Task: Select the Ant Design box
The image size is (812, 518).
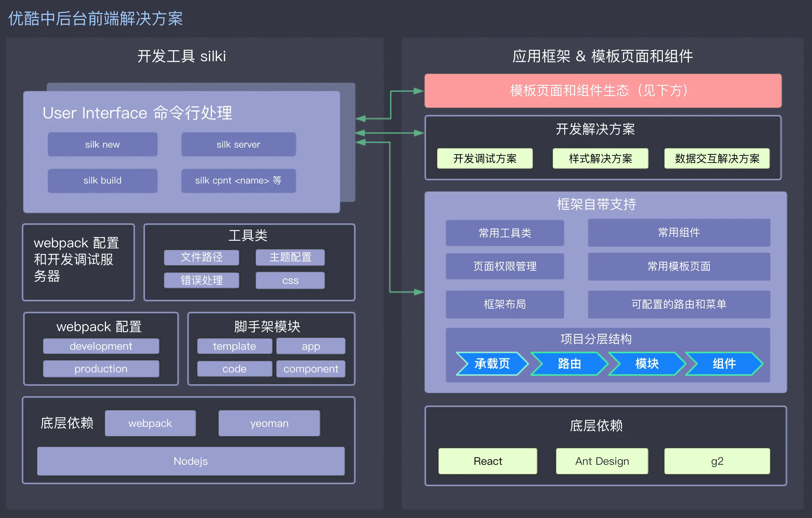Action: [602, 461]
